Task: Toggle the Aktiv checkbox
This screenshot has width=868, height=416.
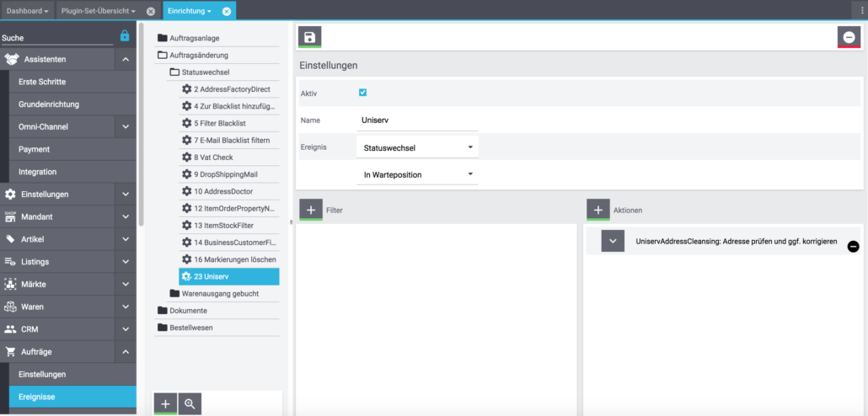Action: [x=362, y=93]
